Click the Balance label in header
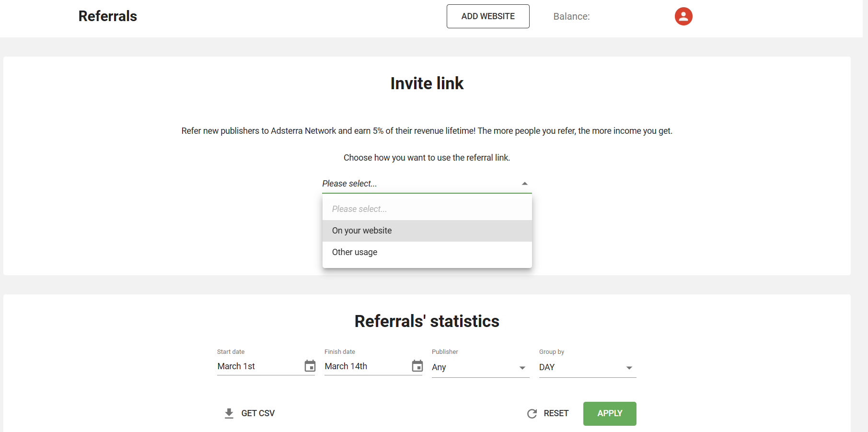This screenshot has height=432, width=868. (x=571, y=16)
